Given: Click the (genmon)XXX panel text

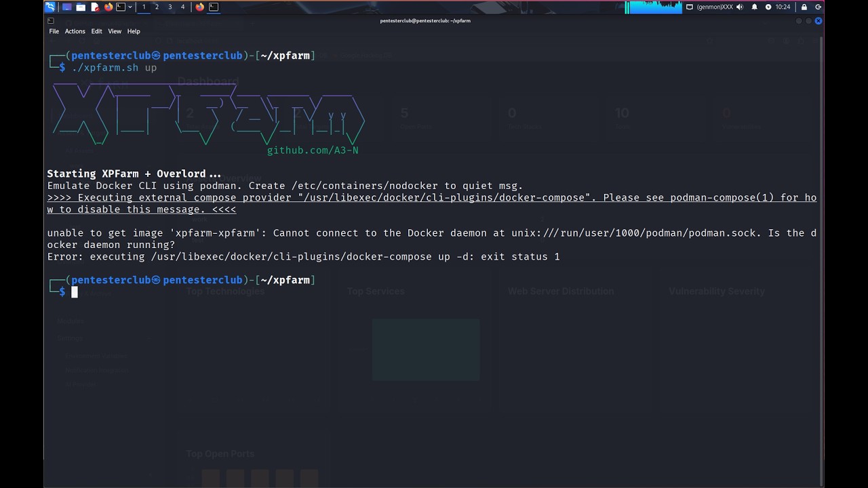Looking at the screenshot, I should [x=715, y=7].
